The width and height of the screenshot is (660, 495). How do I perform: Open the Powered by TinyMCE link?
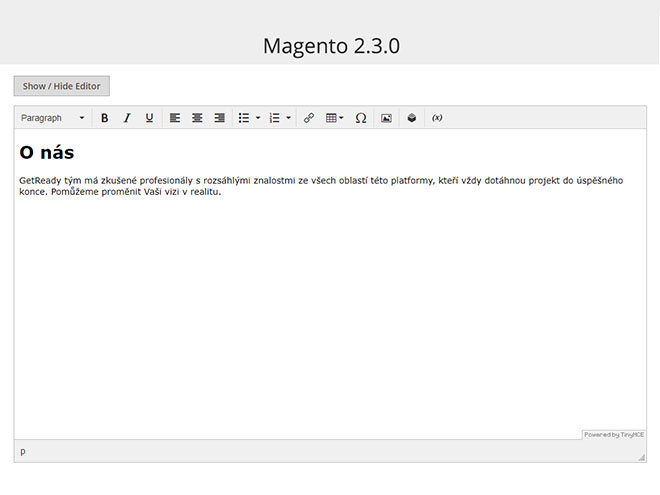(x=614, y=434)
